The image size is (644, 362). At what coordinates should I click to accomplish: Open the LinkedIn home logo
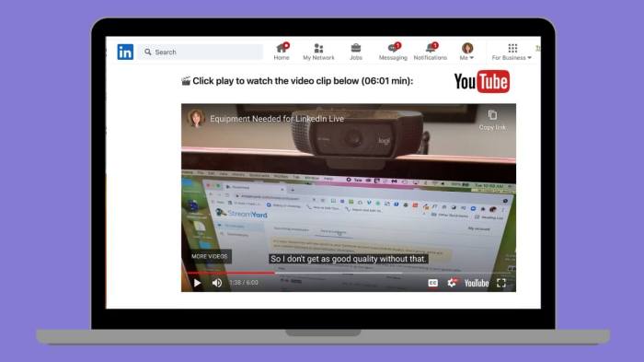point(125,52)
